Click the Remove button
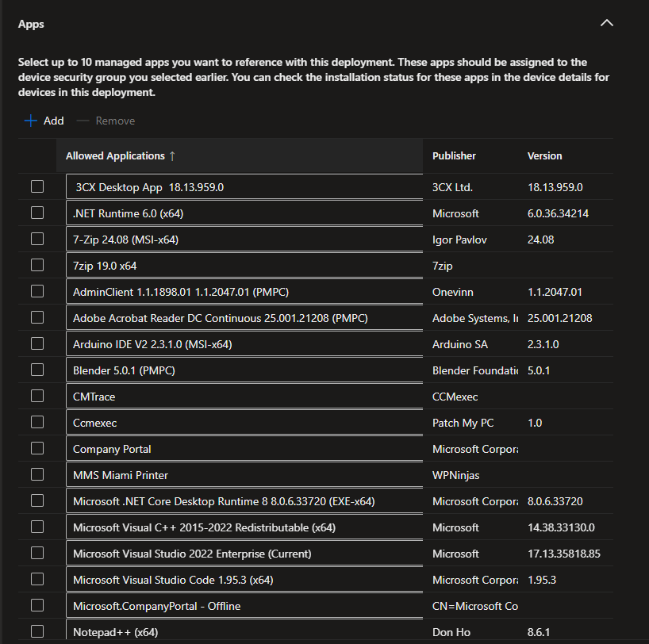This screenshot has width=649, height=644. click(106, 121)
